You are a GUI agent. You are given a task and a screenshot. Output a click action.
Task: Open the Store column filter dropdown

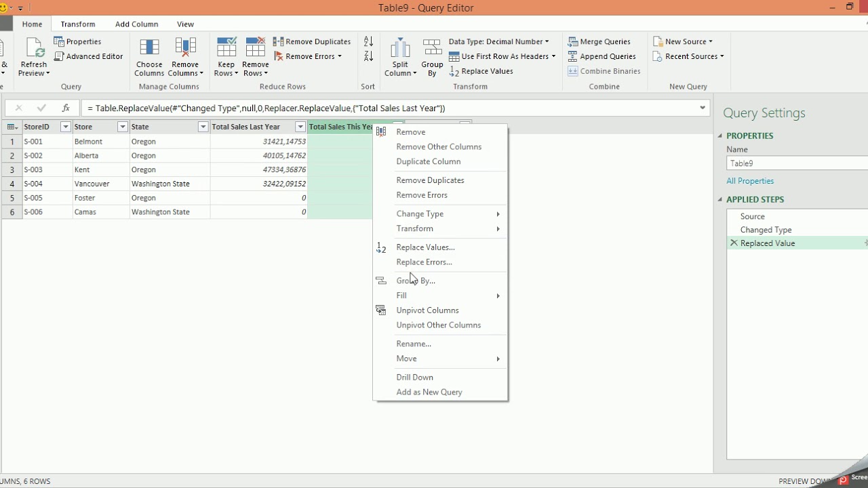point(123,127)
